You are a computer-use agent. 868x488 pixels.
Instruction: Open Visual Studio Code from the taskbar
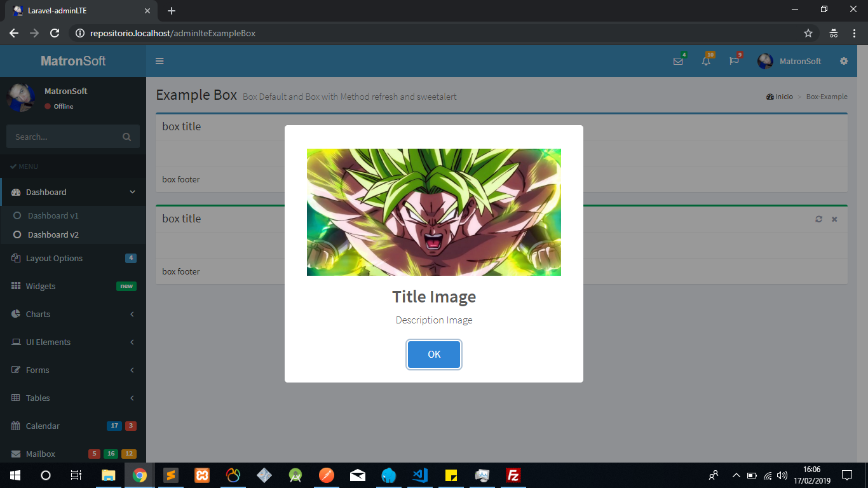click(419, 475)
